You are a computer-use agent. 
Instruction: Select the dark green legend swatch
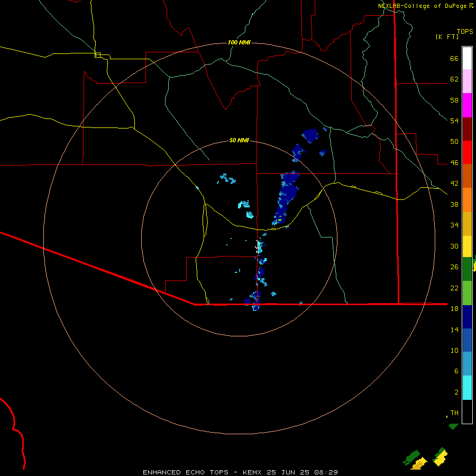(467, 269)
